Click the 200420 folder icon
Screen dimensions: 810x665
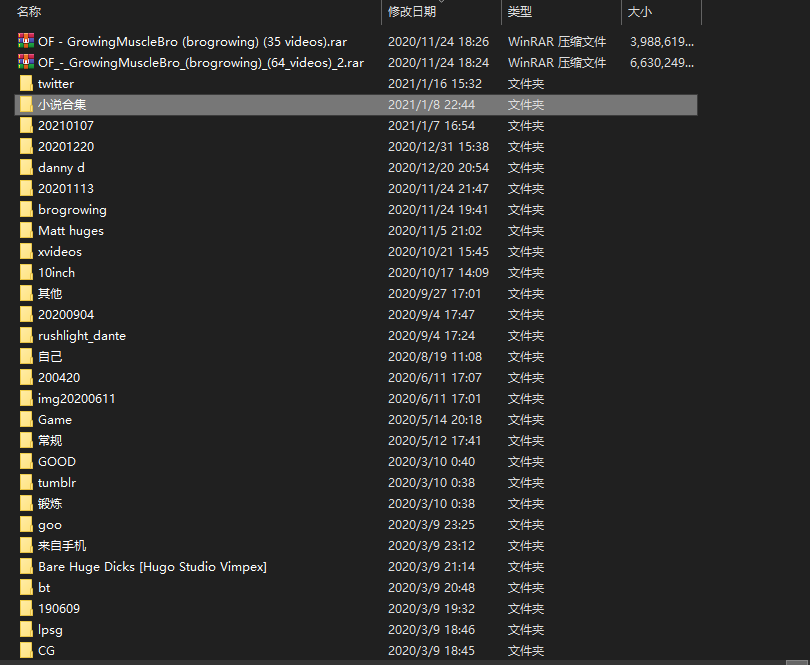coord(26,378)
